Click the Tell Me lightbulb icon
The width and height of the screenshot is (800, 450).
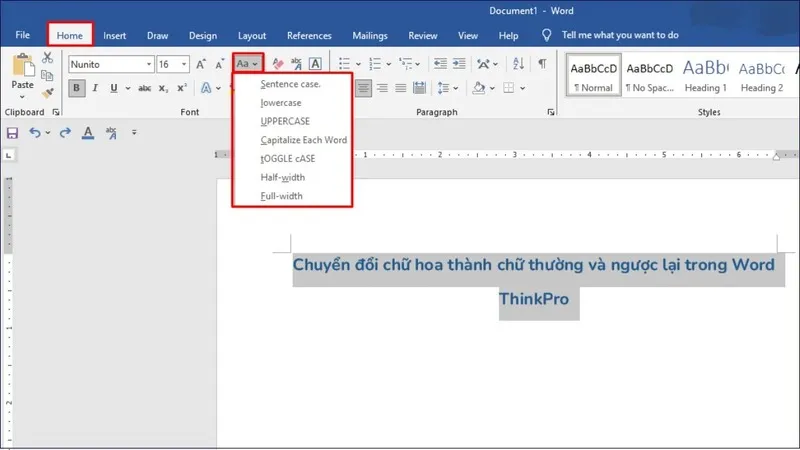click(546, 35)
